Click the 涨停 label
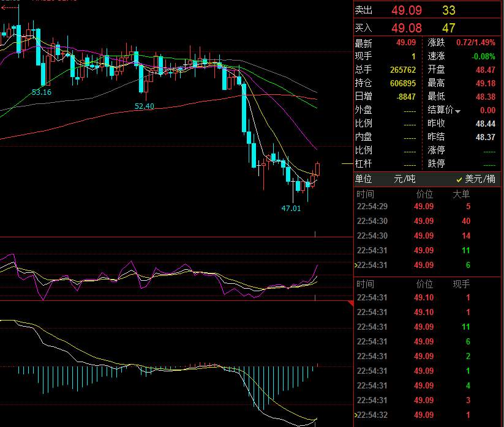 coord(436,150)
